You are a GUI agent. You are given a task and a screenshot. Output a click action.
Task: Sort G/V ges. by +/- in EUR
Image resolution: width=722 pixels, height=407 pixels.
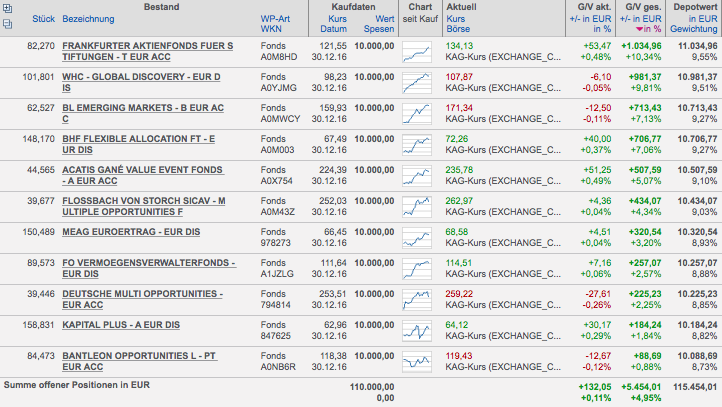640,19
